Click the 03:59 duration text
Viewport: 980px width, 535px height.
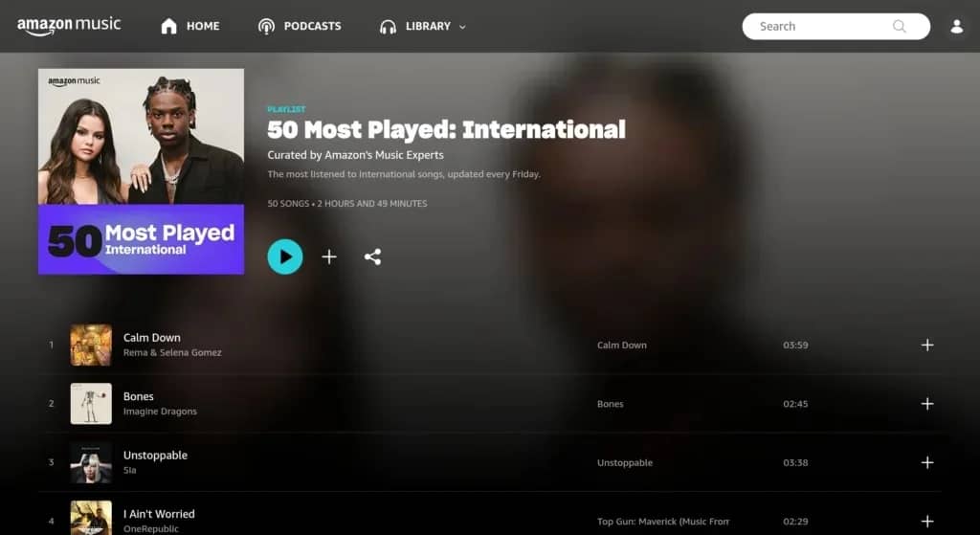(795, 345)
